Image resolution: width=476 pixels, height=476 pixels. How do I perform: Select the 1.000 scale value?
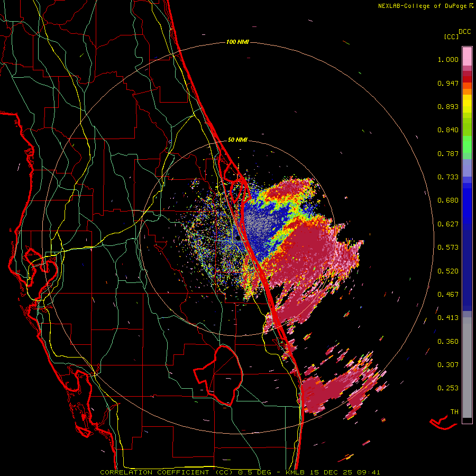tap(448, 59)
